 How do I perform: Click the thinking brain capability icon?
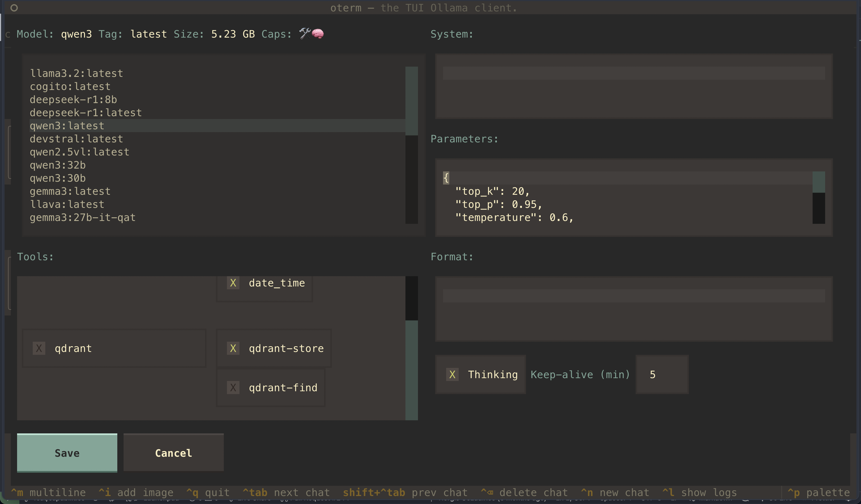pos(318,34)
